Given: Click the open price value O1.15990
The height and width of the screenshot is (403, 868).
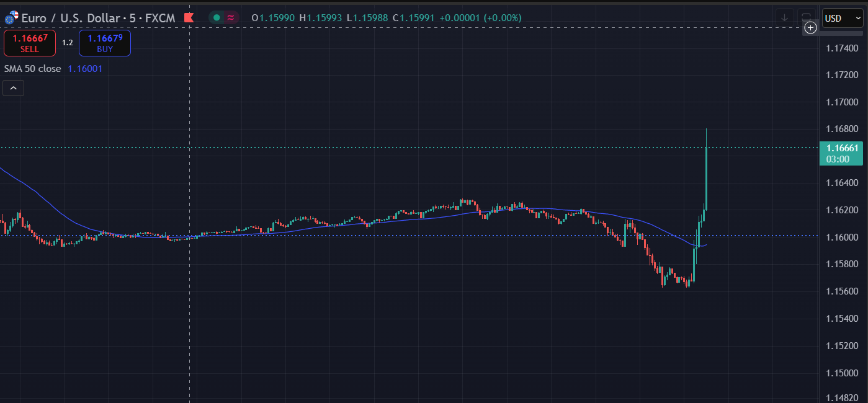Looking at the screenshot, I should [x=273, y=18].
